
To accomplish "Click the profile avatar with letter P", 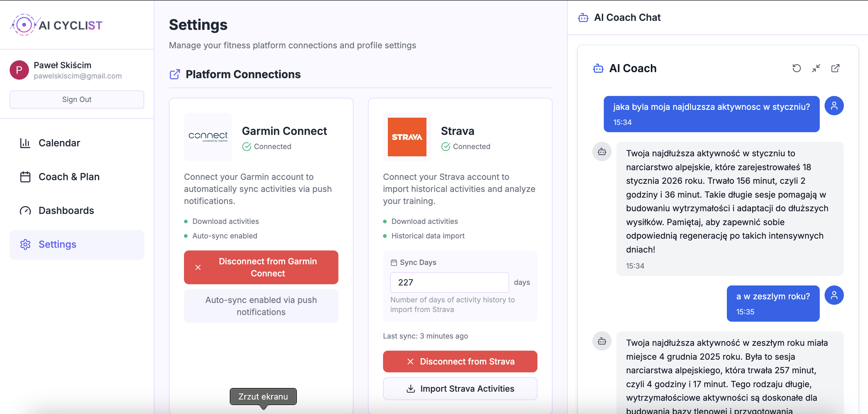I will click(x=19, y=70).
